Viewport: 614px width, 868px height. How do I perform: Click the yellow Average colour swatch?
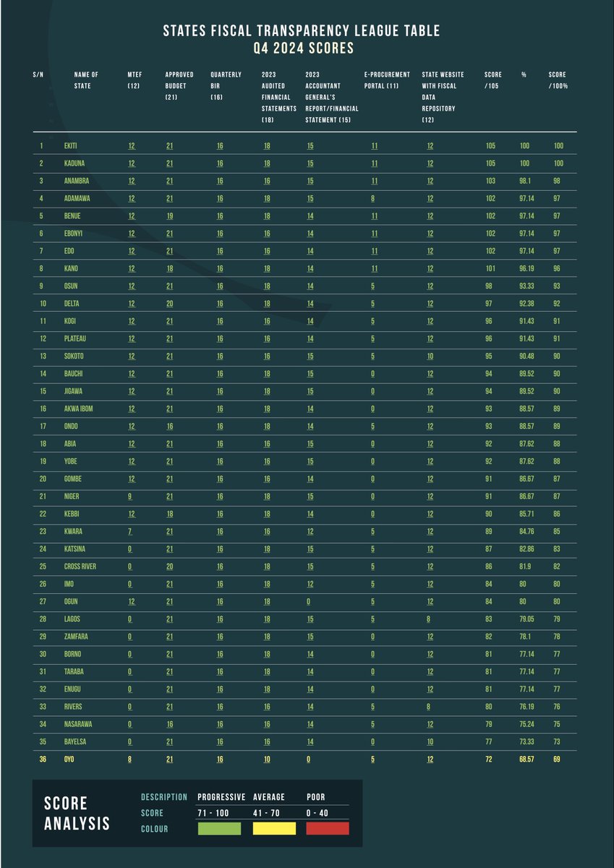[274, 828]
